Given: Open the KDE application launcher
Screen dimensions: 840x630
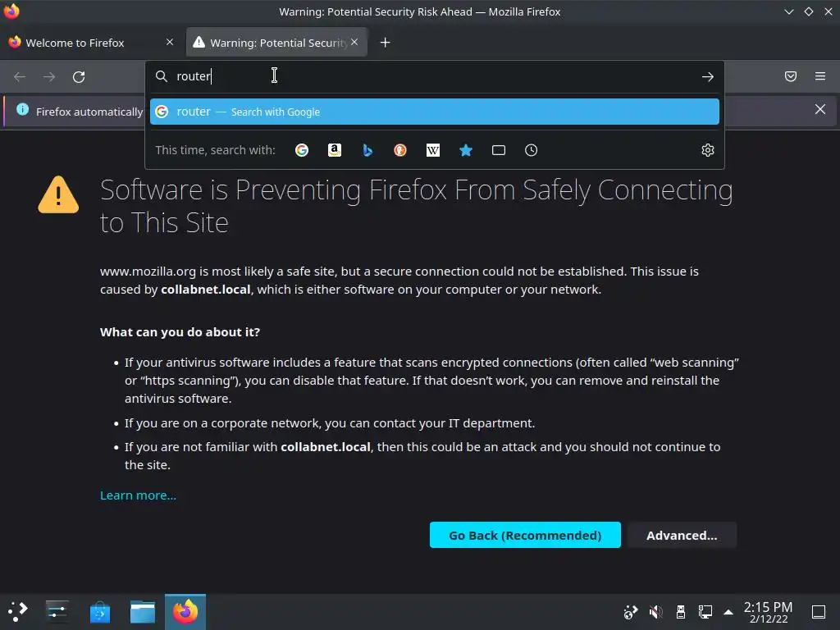Looking at the screenshot, I should coord(18,611).
